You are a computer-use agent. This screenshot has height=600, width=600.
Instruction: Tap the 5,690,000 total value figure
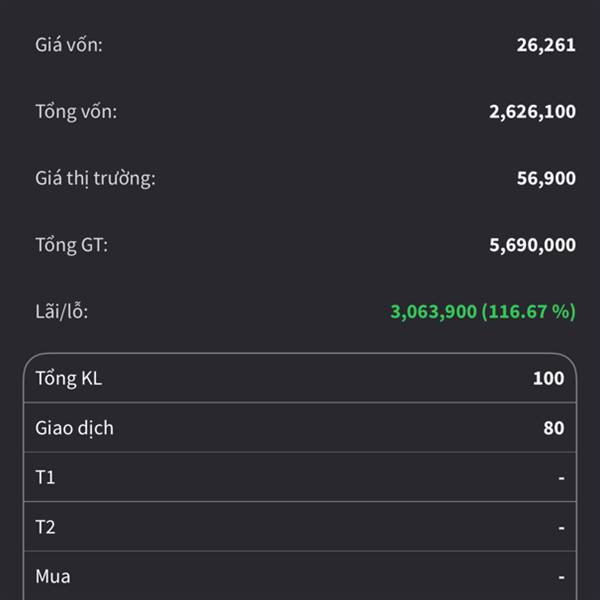pyautogui.click(x=532, y=245)
